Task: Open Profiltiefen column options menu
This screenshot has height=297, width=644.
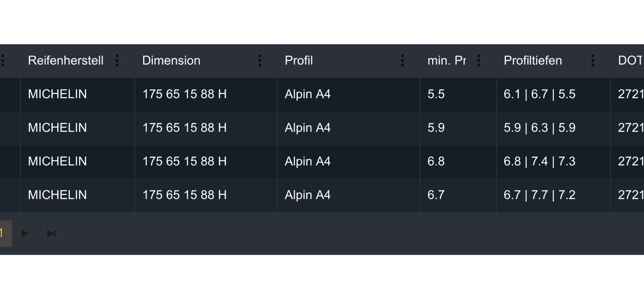Action: 593,60
